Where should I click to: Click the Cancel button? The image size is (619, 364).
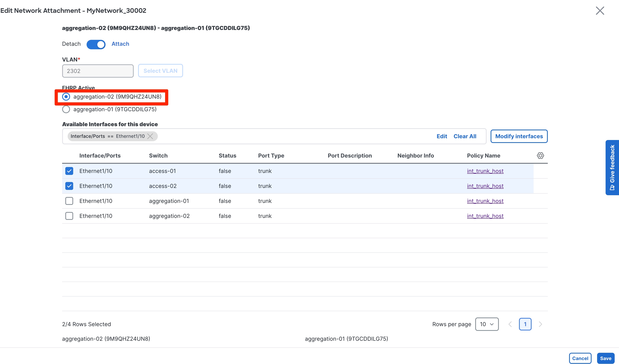tap(580, 358)
